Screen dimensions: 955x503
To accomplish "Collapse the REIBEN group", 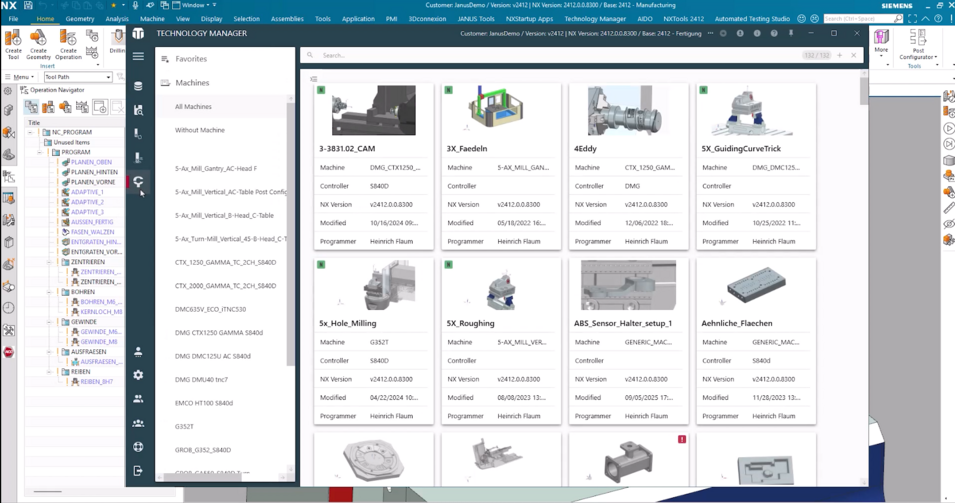I will [x=49, y=372].
